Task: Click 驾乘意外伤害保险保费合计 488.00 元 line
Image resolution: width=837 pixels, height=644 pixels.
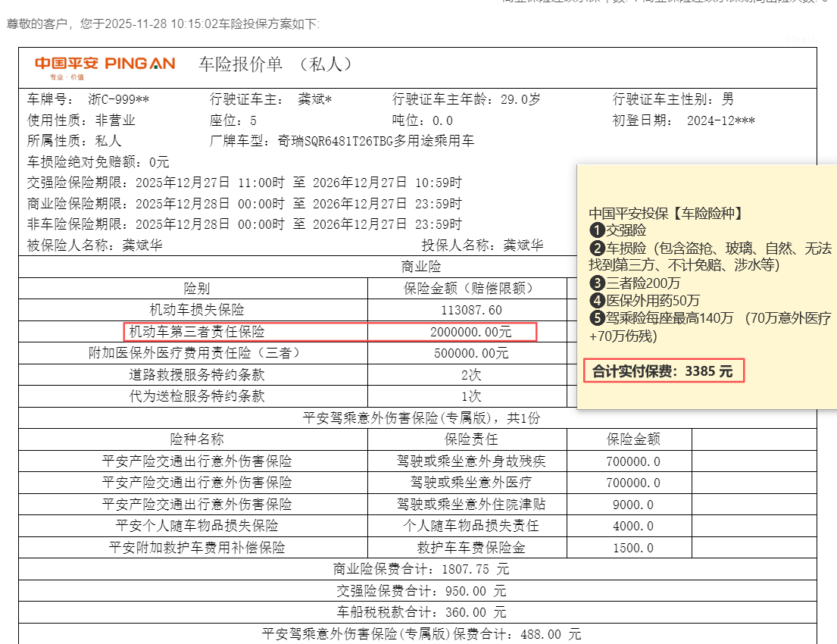Action: click(x=421, y=634)
